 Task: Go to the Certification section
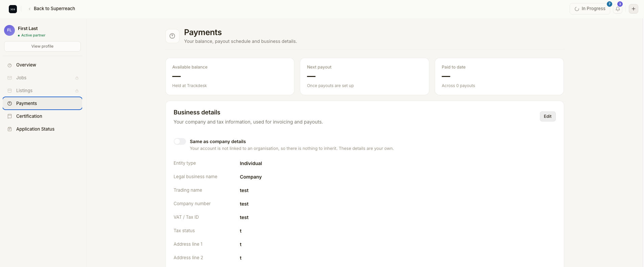pyautogui.click(x=43, y=116)
